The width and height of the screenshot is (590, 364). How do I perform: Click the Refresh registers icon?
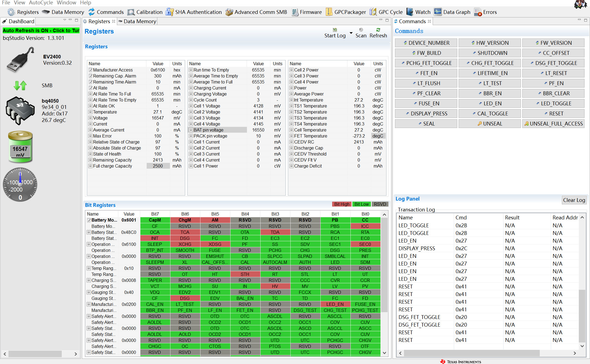[x=378, y=30]
